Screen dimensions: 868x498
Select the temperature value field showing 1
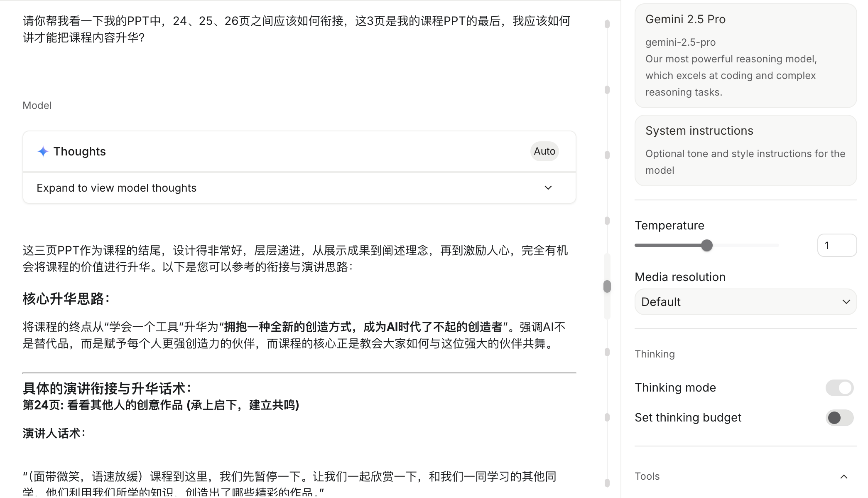pyautogui.click(x=837, y=245)
